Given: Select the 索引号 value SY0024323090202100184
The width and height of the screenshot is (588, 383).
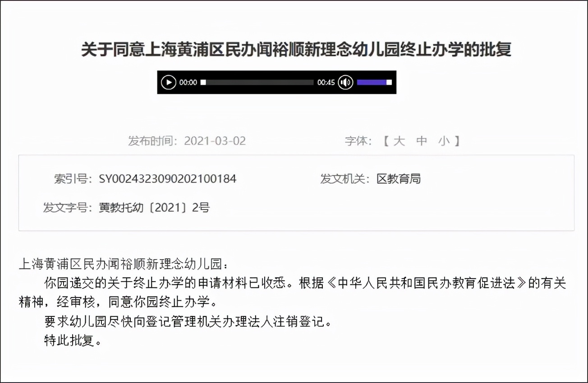Looking at the screenshot, I should 168,178.
